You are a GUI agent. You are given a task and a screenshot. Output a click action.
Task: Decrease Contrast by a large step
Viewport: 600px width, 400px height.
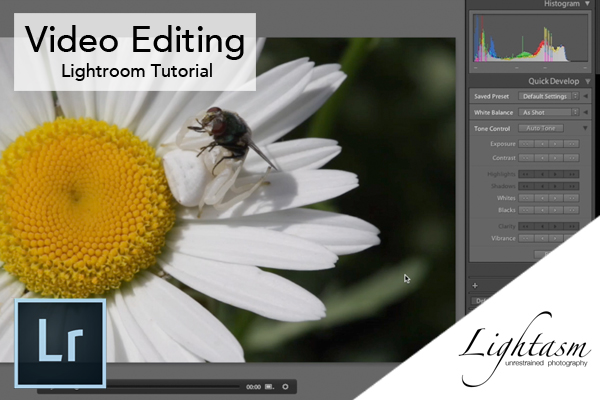coord(526,158)
